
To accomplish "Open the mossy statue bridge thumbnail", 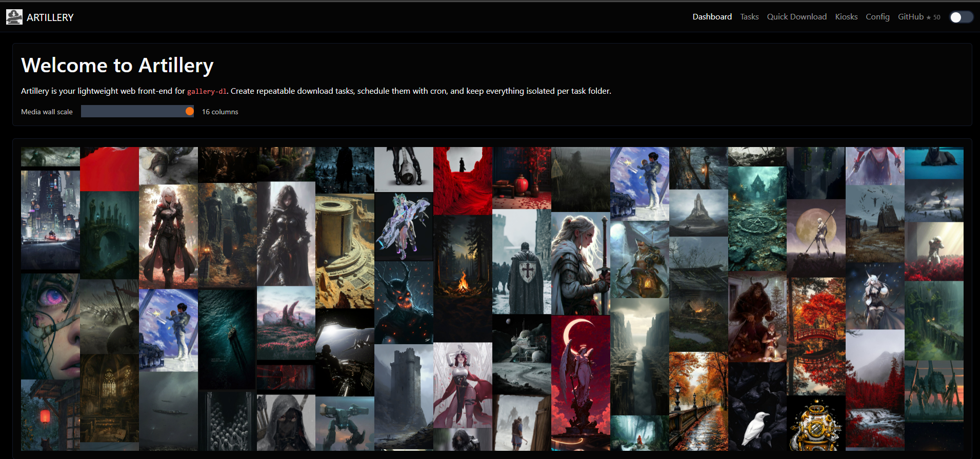I will click(x=109, y=236).
